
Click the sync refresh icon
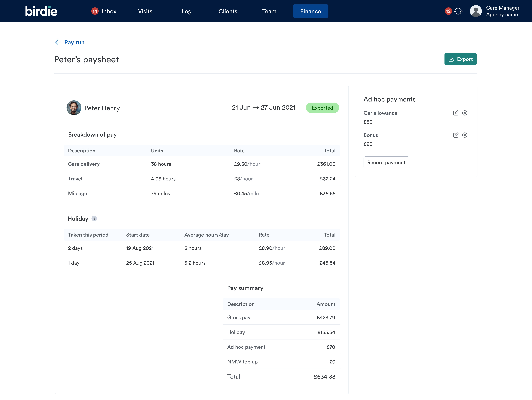[x=458, y=11]
